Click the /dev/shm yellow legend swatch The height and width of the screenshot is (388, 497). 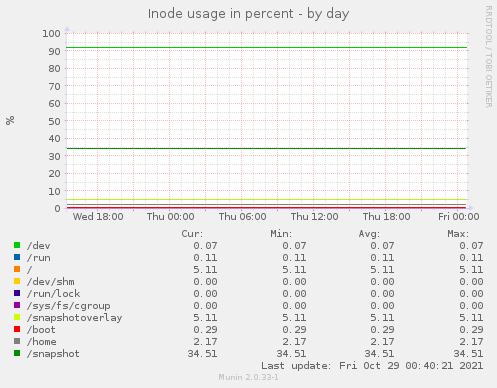17,281
